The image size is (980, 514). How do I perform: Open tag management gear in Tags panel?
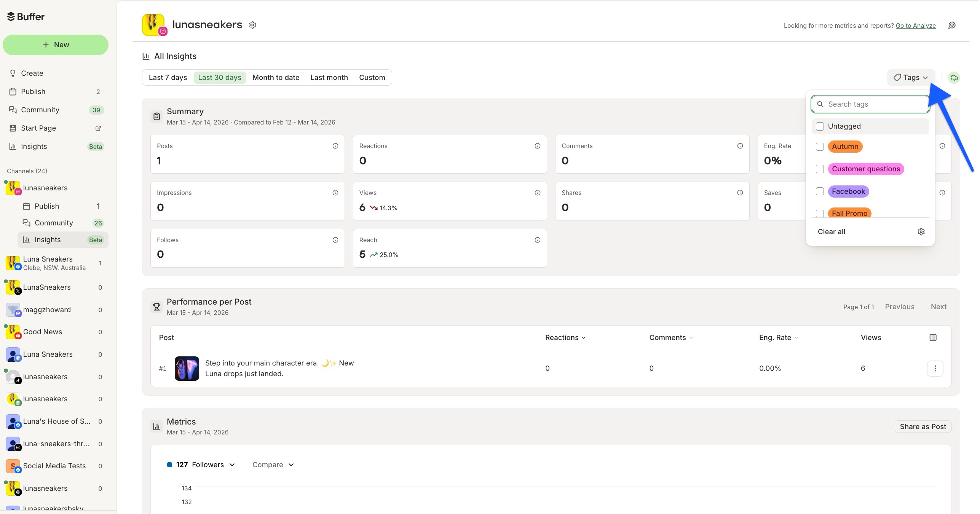point(921,231)
